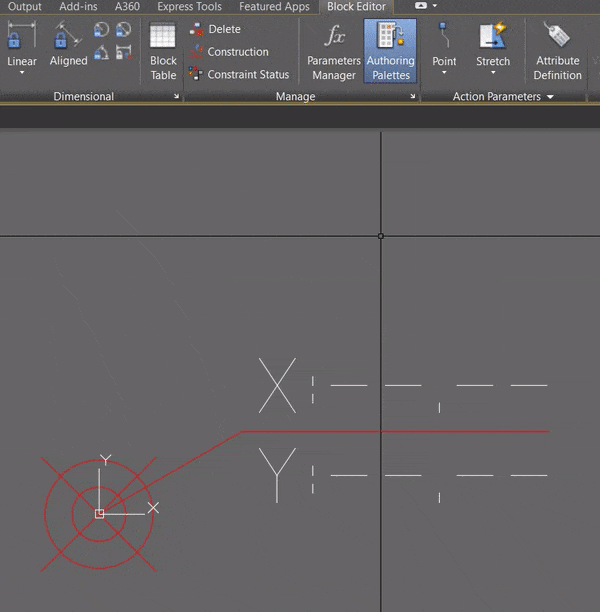Switch to the Express Tools tab
This screenshot has height=612, width=600.
coord(189,7)
